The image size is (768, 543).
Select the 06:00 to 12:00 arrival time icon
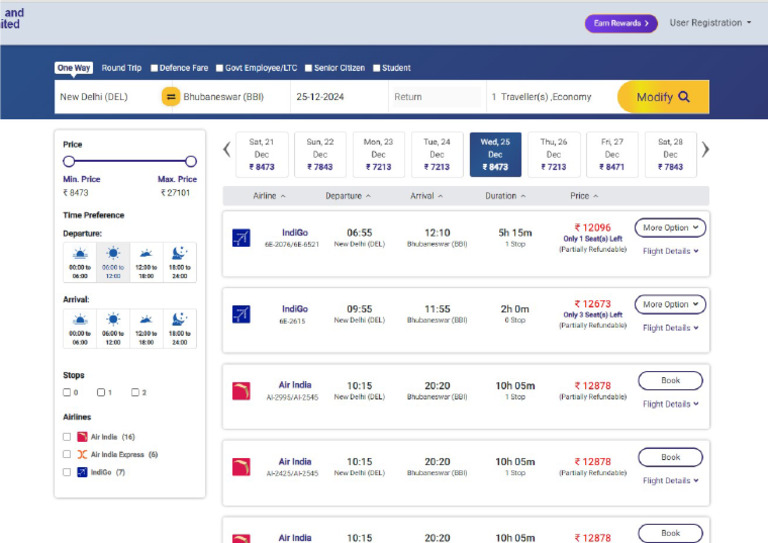click(113, 320)
